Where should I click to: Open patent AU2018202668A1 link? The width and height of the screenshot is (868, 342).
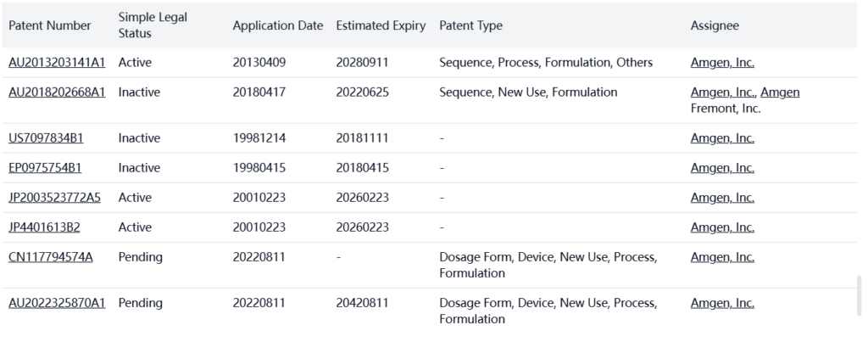point(57,92)
